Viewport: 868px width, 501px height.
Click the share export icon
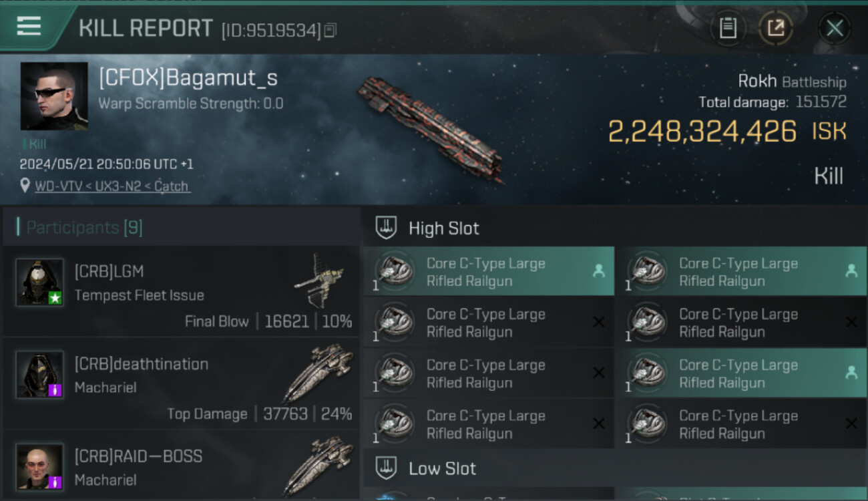(x=776, y=28)
